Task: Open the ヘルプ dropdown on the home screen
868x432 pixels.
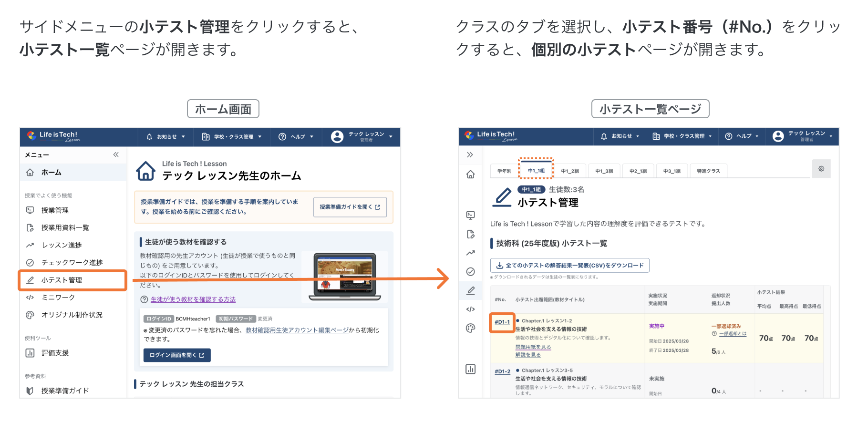Action: tap(296, 137)
